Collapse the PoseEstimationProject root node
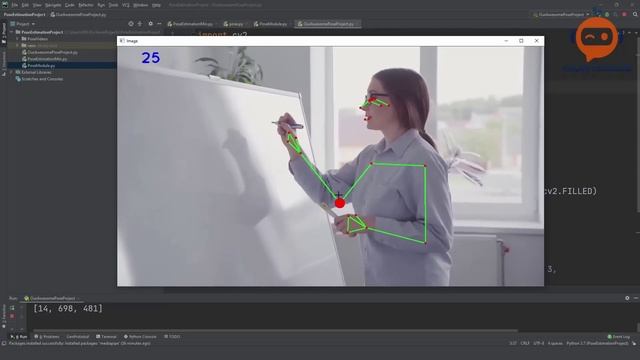Image resolution: width=640 pixels, height=360 pixels. (x=12, y=32)
